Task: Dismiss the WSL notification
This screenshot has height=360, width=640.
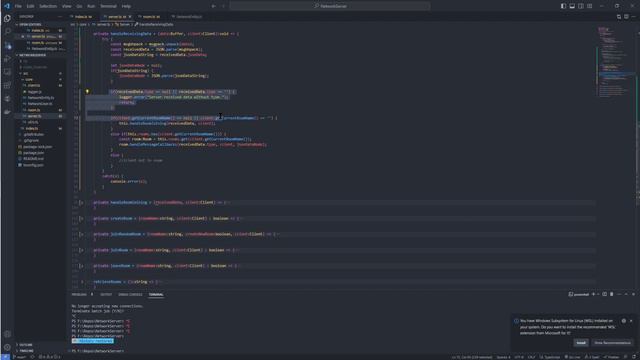Action: click(631, 321)
